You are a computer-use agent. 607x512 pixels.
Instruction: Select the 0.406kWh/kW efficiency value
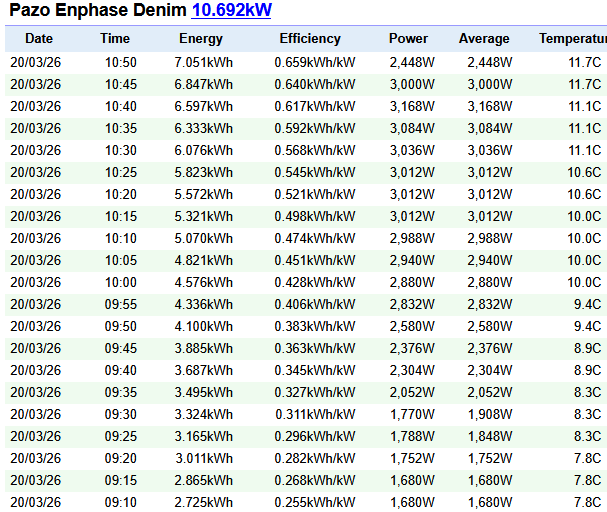[315, 305]
